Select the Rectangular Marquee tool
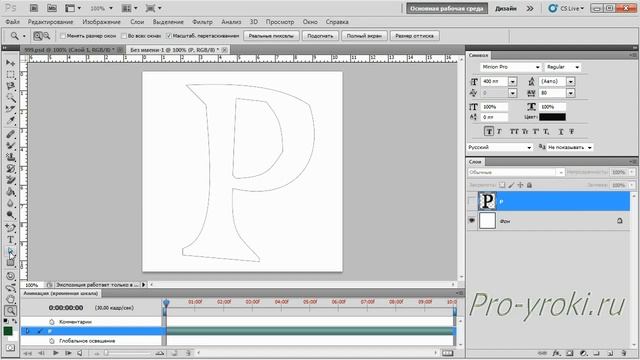The width and height of the screenshot is (640, 360). (x=11, y=75)
